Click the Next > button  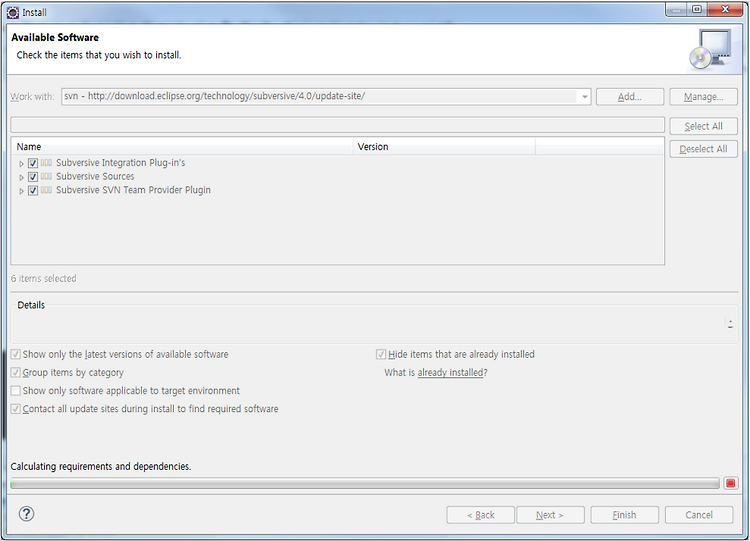pos(550,515)
